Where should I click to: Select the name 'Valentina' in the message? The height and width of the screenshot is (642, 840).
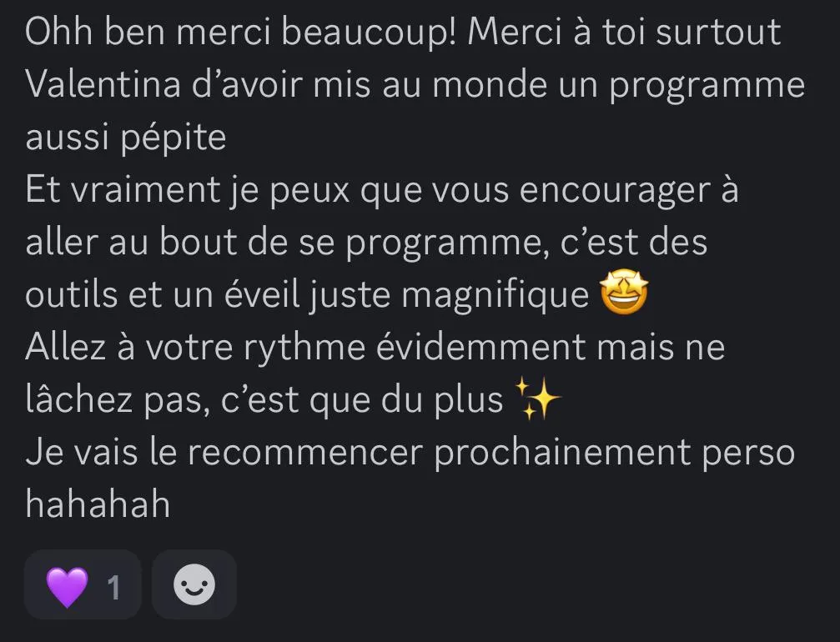point(103,84)
